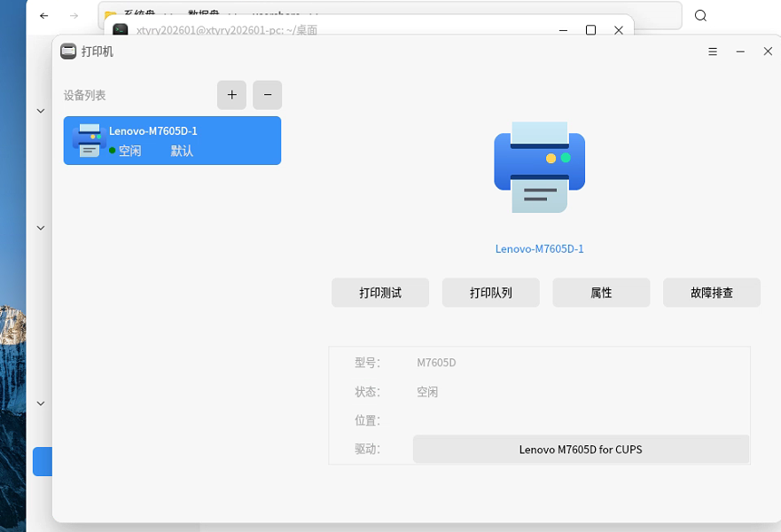Click the forward navigation arrow

tap(74, 15)
